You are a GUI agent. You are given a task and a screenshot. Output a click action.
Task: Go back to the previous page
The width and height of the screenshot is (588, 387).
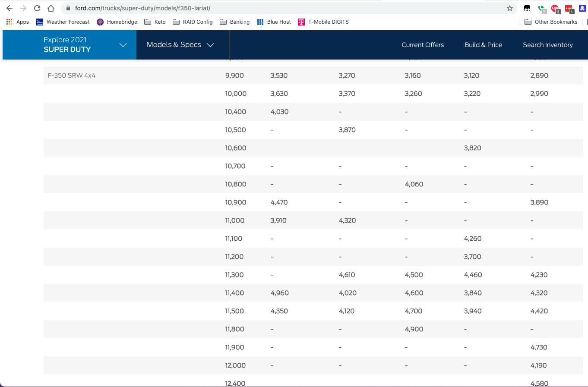click(9, 8)
